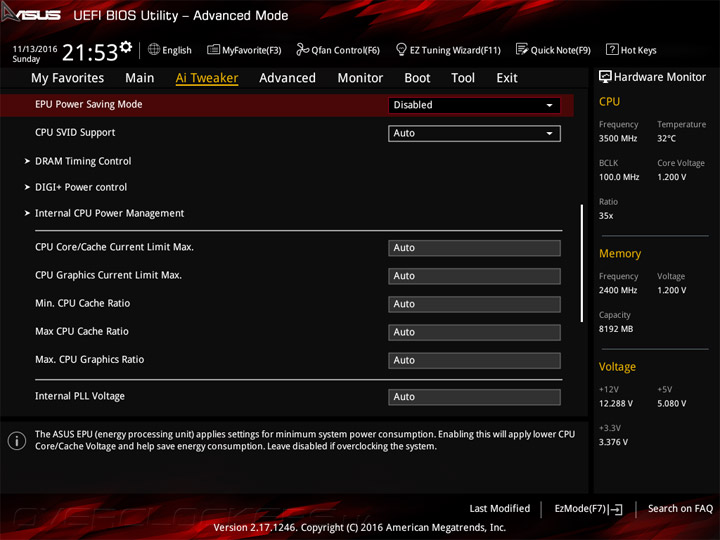Open EPU Power Saving Mode dropdown
Image resolution: width=720 pixels, height=540 pixels.
[474, 105]
